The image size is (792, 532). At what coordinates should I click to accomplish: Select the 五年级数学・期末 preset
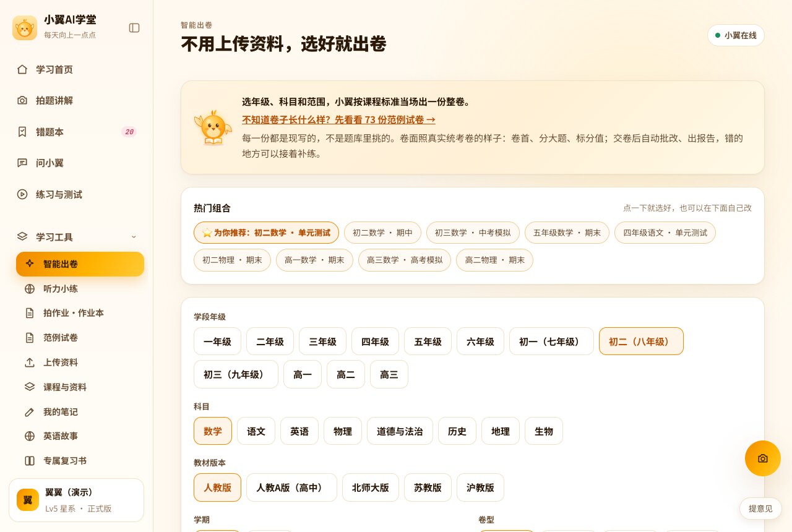click(567, 233)
